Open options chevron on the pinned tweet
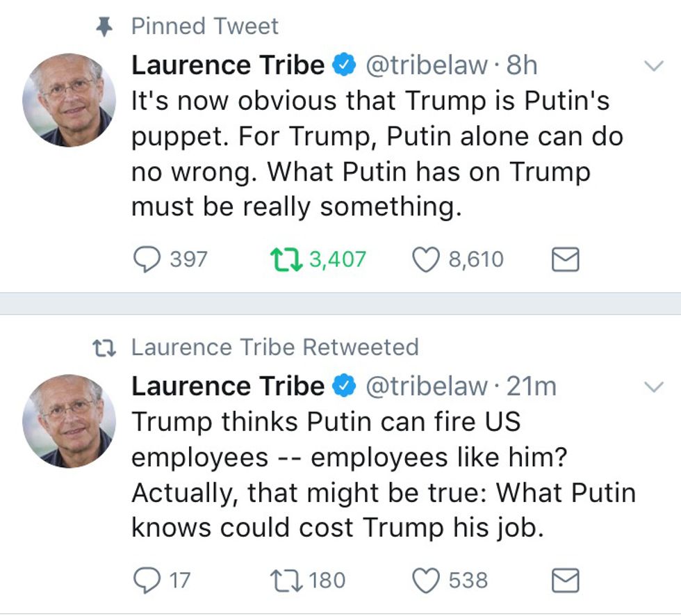The image size is (681, 616). click(x=654, y=67)
